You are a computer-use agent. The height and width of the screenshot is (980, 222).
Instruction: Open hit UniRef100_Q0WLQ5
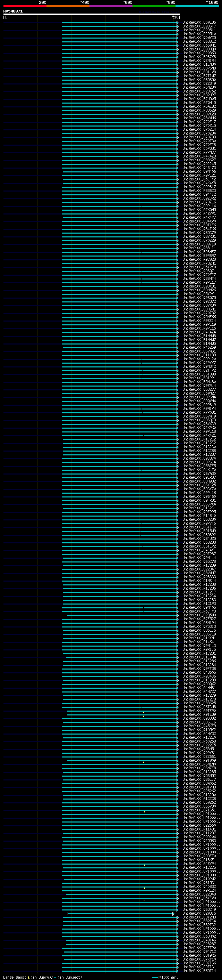click(x=199, y=23)
